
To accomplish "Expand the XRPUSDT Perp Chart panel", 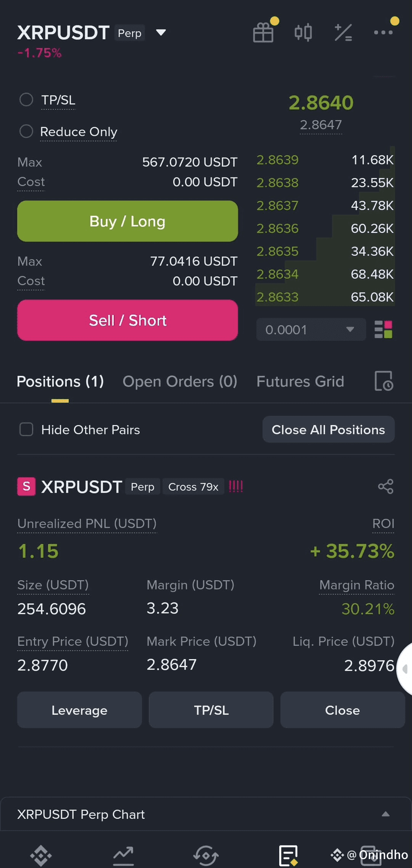I will [206, 814].
